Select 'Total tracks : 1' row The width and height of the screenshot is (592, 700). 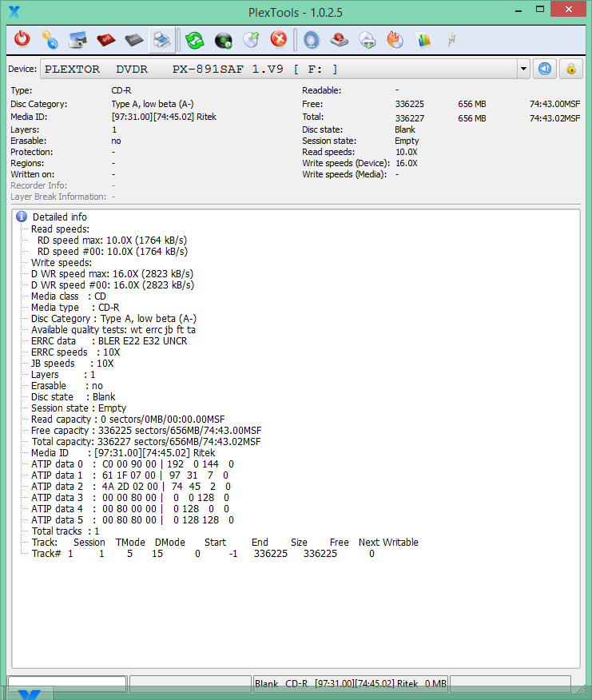click(66, 531)
